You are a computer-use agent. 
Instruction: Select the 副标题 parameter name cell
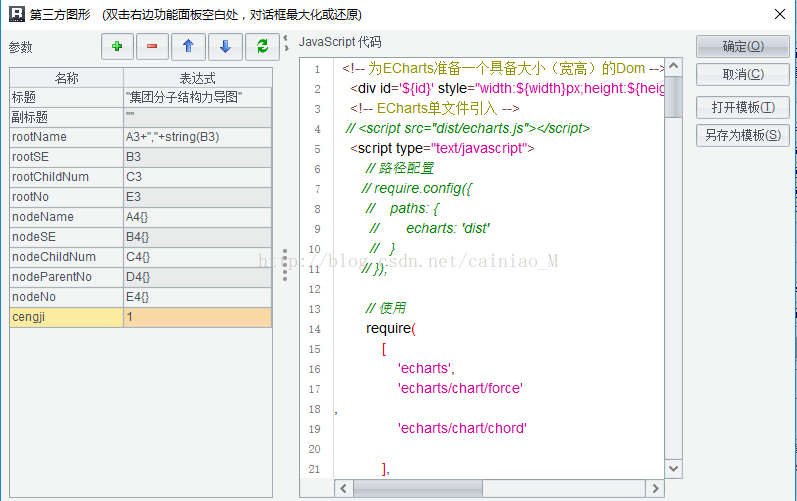(67, 117)
